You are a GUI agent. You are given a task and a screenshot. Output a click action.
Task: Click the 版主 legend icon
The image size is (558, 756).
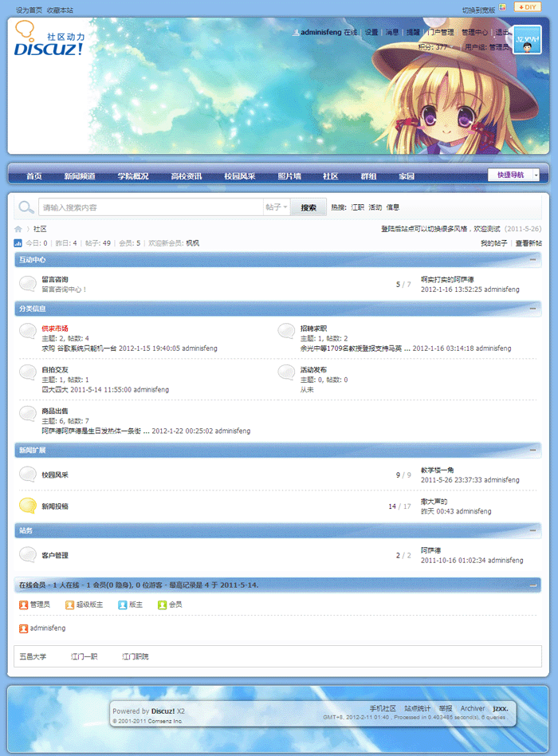click(x=123, y=604)
